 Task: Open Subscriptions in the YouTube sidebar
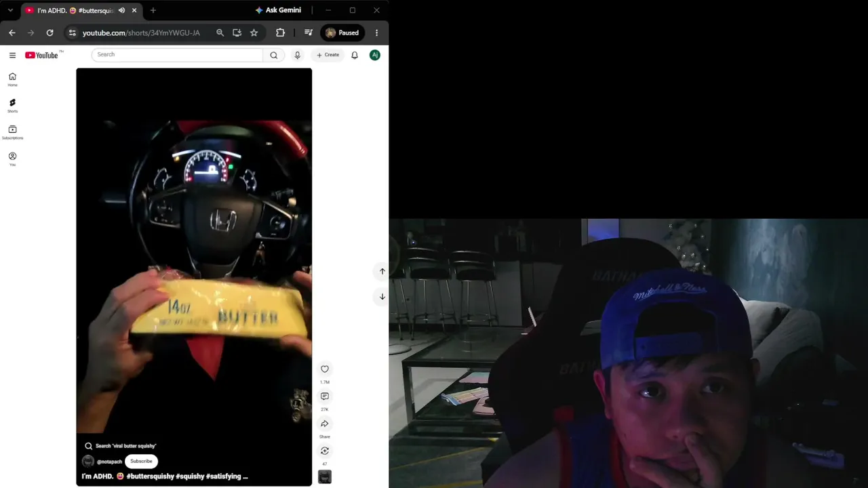point(12,132)
